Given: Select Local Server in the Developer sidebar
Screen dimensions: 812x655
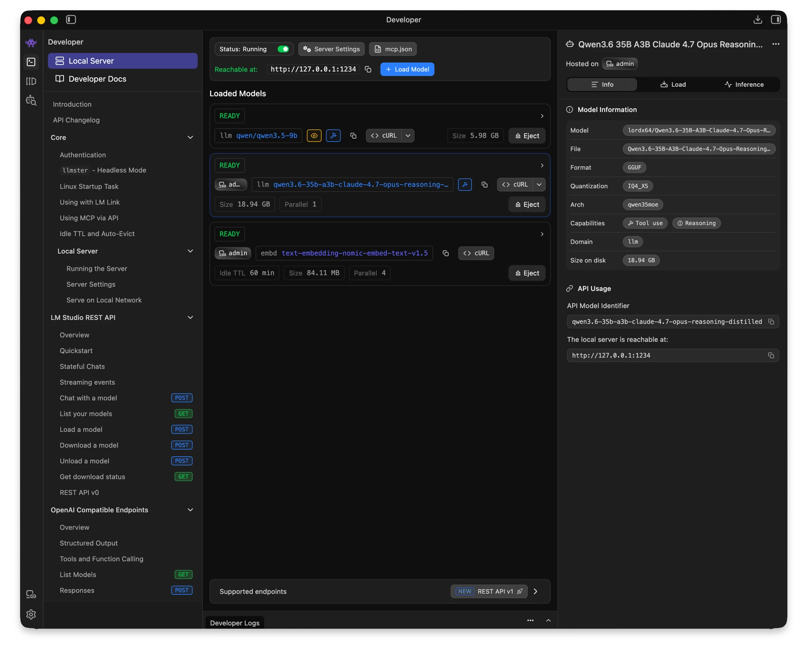Looking at the screenshot, I should 123,61.
